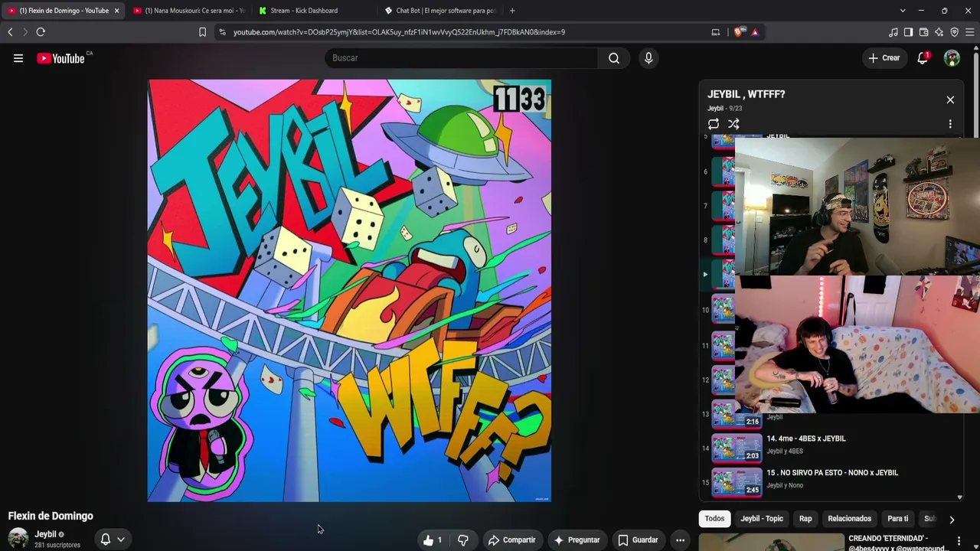This screenshot has height=551, width=980.
Task: Close the Flexin de Domingo tab
Action: (116, 11)
